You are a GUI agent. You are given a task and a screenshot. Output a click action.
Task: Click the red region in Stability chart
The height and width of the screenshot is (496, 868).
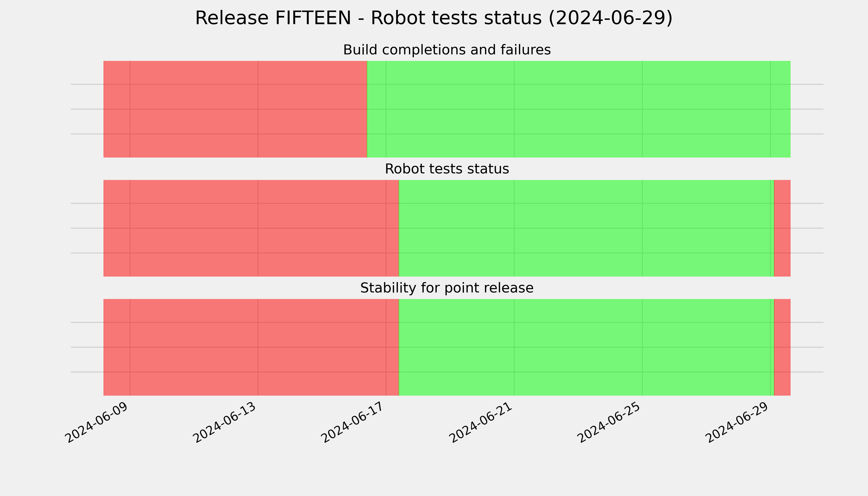point(251,347)
